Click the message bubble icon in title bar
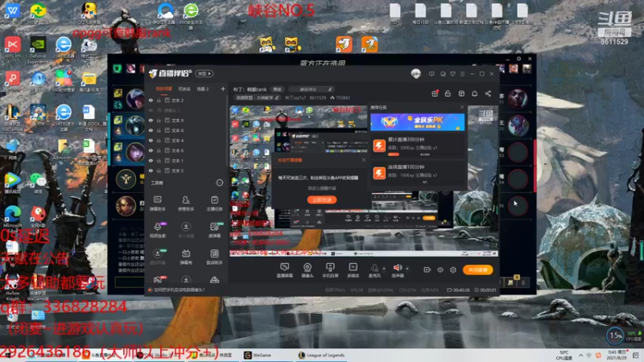 (431, 74)
